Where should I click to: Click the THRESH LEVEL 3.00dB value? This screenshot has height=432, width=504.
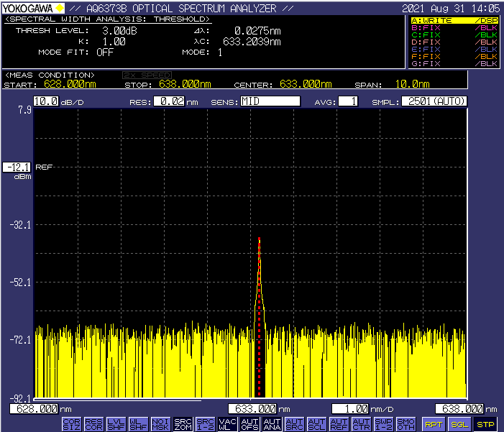pos(119,31)
